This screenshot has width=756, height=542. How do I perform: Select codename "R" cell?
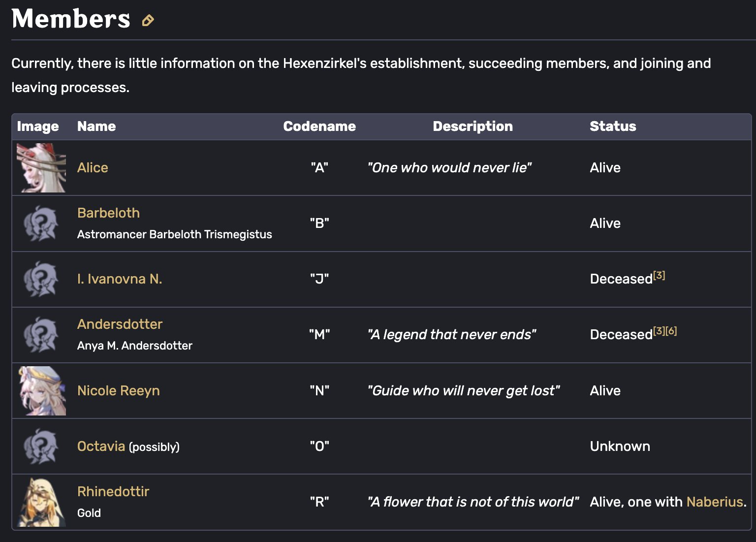click(x=319, y=502)
